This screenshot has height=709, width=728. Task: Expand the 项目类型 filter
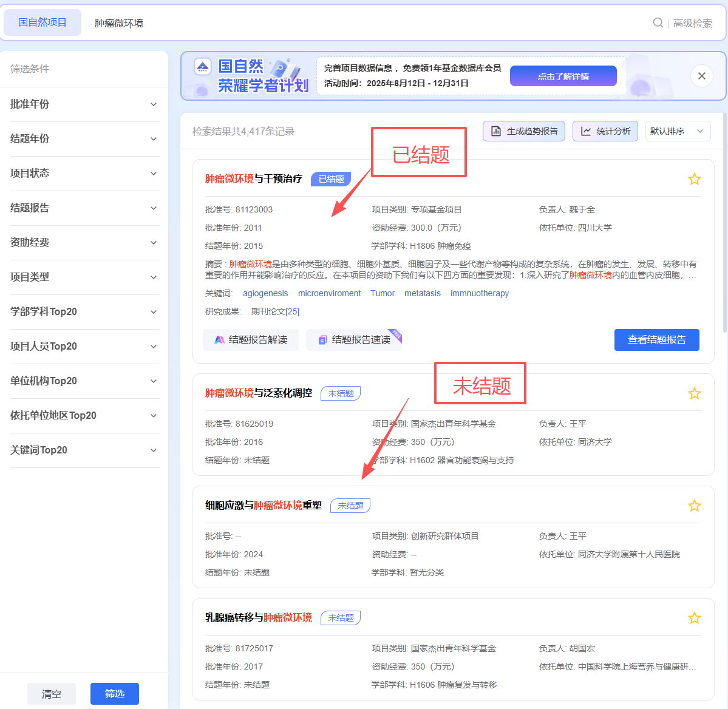(x=84, y=277)
